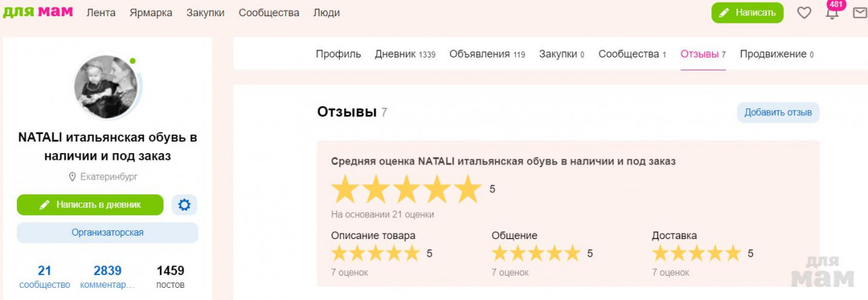
Task: Click the profile settings gear icon
Action: pyautogui.click(x=184, y=205)
